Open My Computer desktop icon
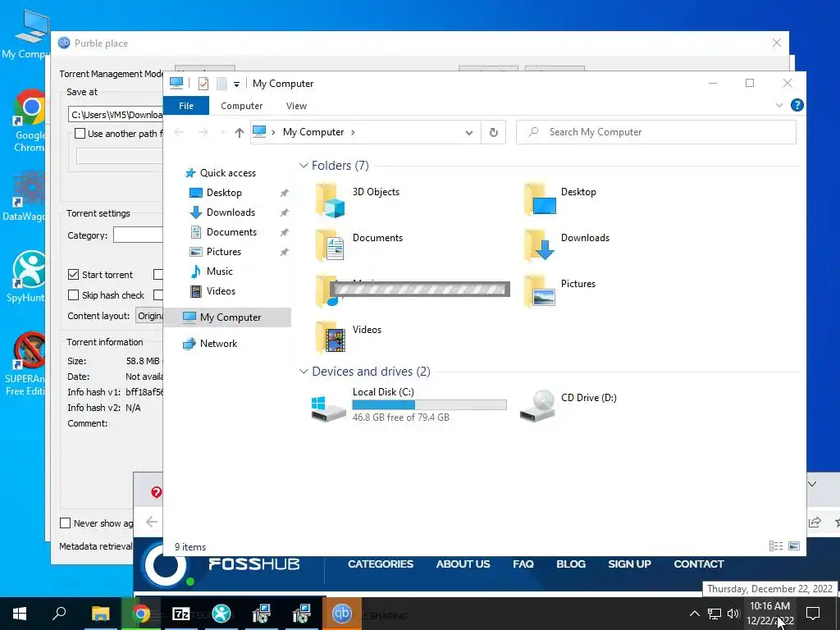 (28, 33)
